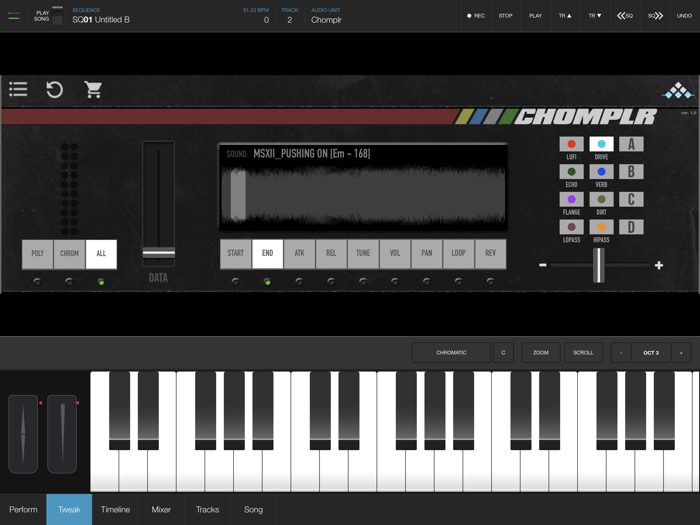Click the minus button of effect slider
Viewport: 700px width, 525px height.
543,265
